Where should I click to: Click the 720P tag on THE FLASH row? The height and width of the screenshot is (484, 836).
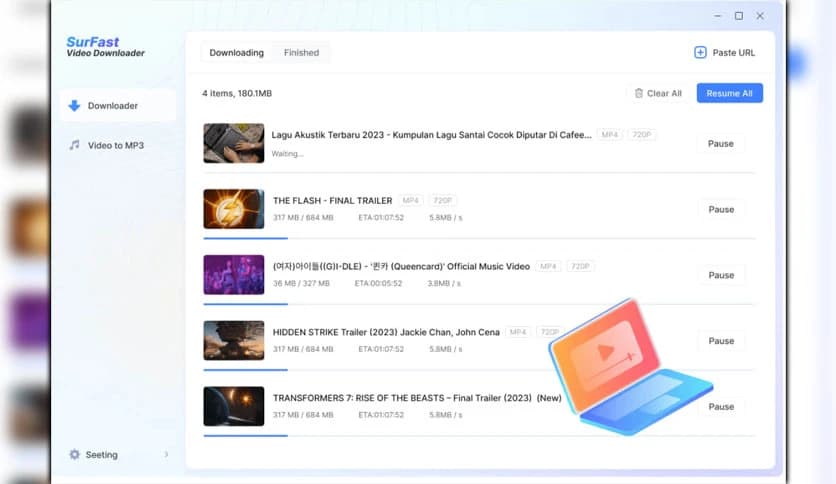click(x=443, y=200)
